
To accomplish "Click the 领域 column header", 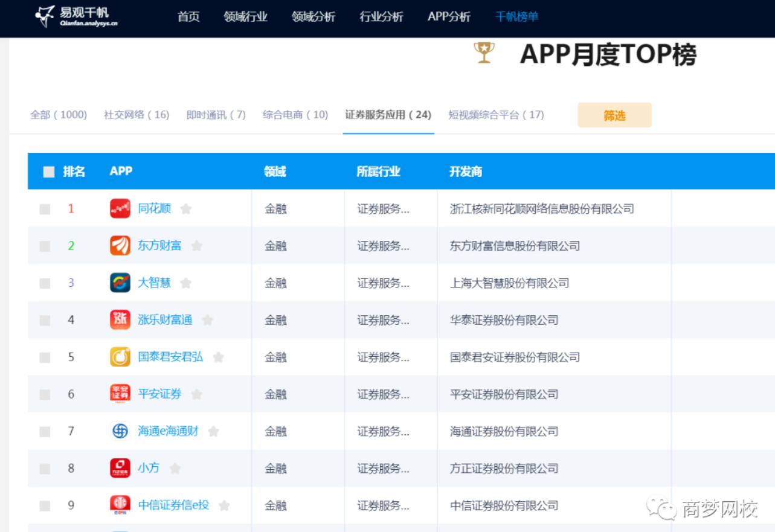I will point(275,171).
